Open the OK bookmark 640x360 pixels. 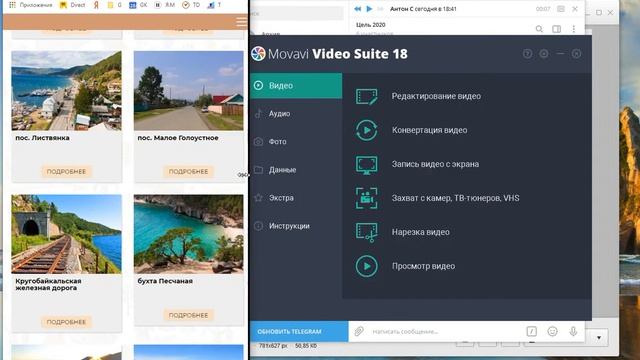(x=138, y=5)
